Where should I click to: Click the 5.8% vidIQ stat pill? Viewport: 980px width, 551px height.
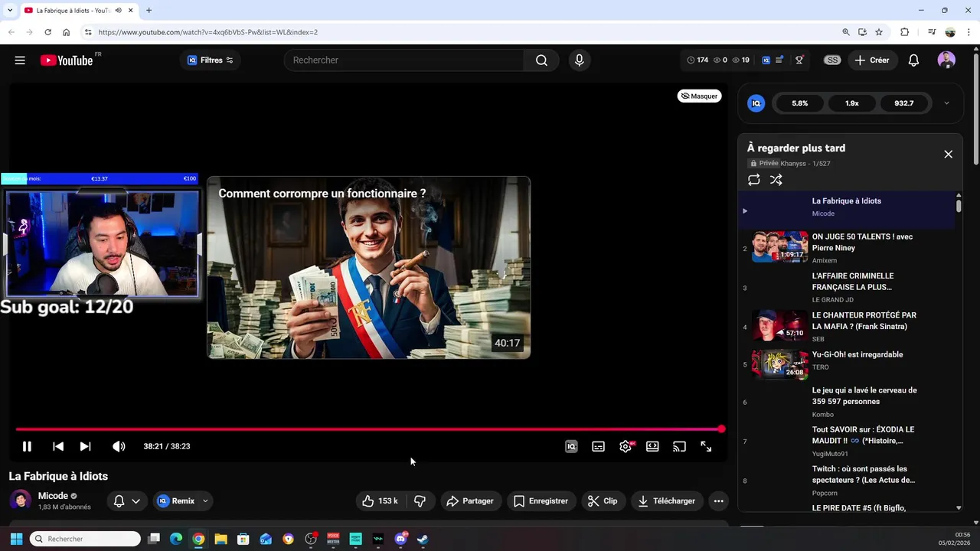tap(799, 103)
